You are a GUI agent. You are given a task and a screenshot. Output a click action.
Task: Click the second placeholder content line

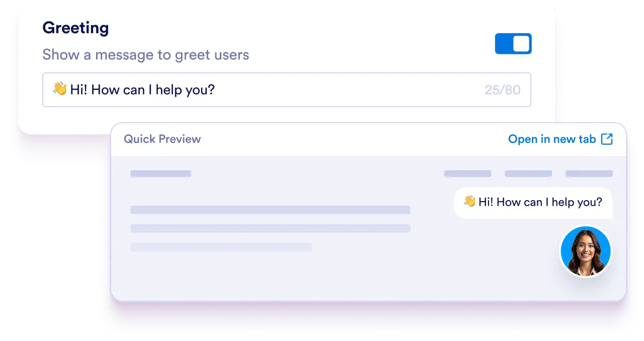click(x=270, y=228)
